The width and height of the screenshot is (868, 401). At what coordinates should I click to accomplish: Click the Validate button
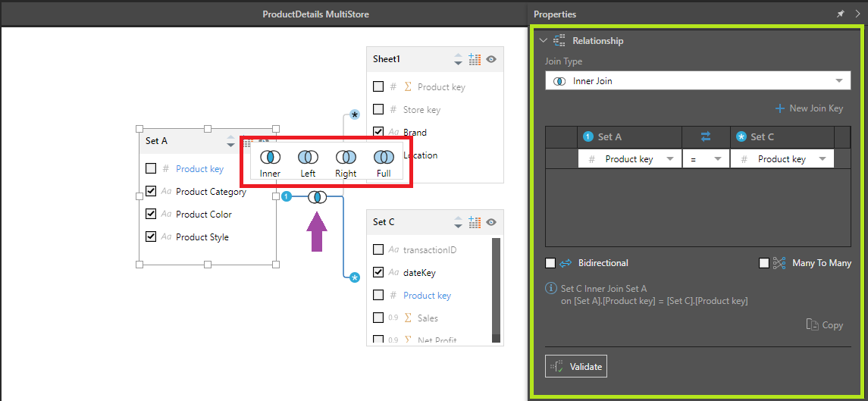click(576, 366)
